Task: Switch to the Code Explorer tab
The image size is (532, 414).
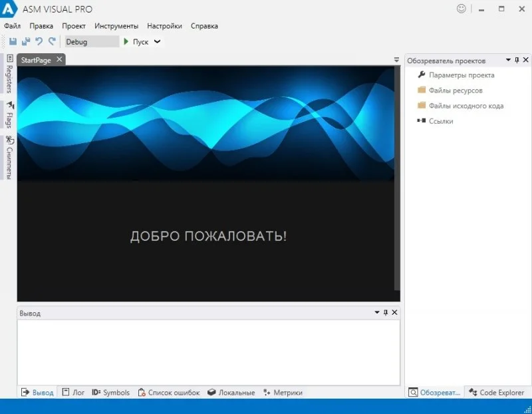Action: point(496,392)
